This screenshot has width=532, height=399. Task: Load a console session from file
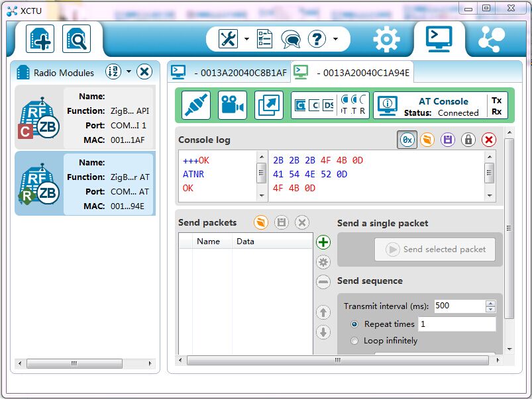[x=427, y=140]
